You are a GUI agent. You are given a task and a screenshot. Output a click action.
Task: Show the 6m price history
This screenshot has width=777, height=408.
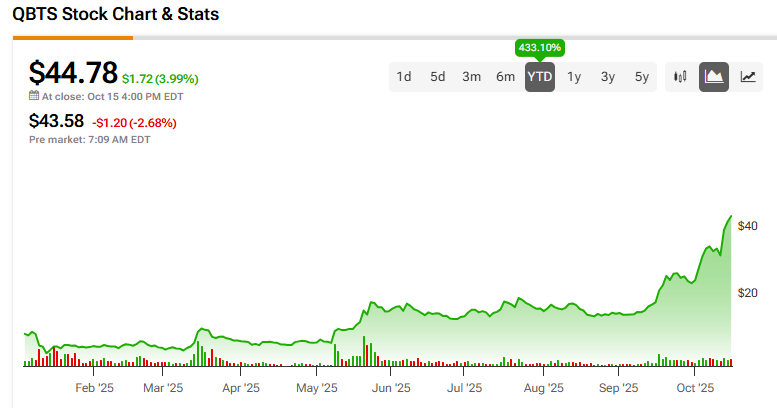[506, 77]
